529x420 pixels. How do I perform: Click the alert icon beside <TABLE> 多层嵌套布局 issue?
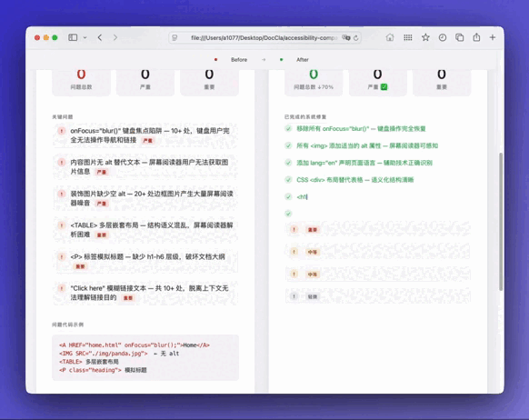pyautogui.click(x=62, y=225)
